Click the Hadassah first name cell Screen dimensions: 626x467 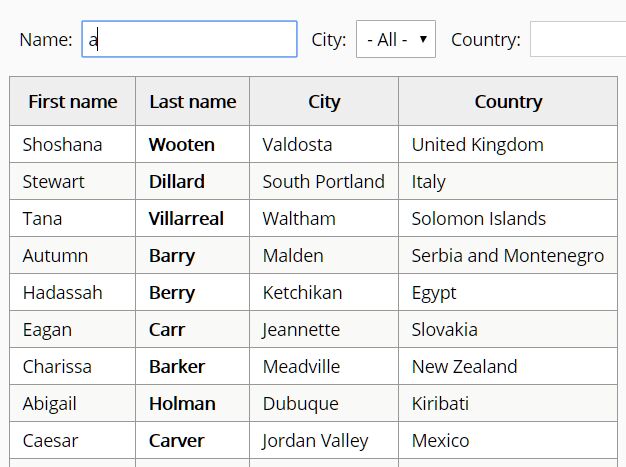point(73,293)
